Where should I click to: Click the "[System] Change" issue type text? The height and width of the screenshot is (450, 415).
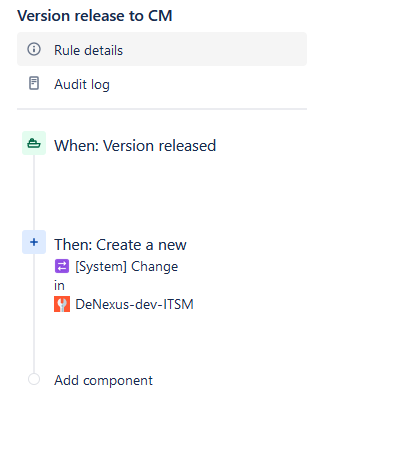pyautogui.click(x=127, y=266)
